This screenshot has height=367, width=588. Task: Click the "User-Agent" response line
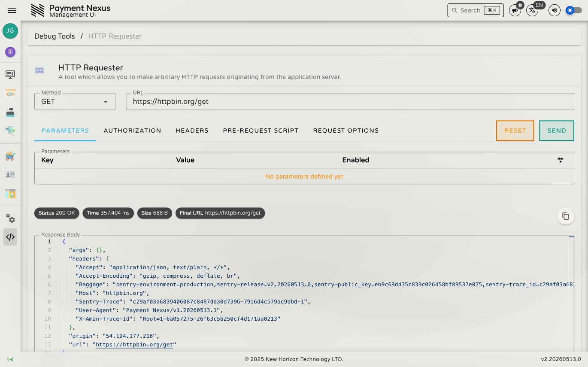click(149, 310)
